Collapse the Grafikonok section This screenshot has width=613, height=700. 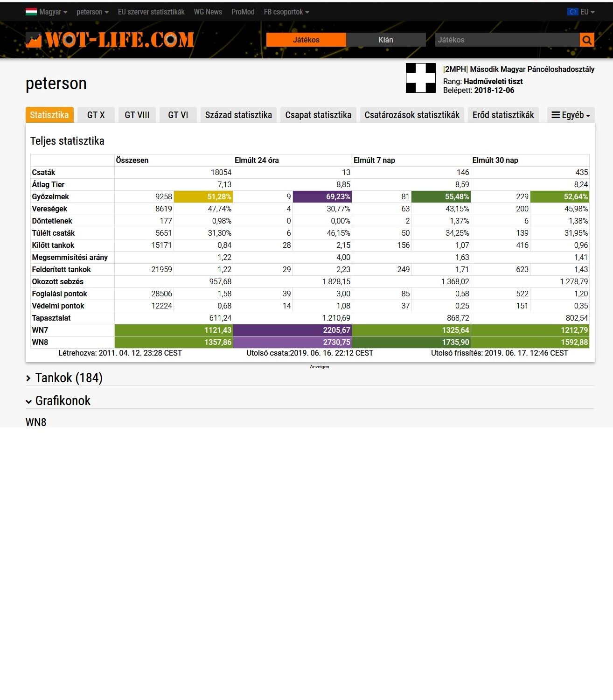click(x=58, y=400)
